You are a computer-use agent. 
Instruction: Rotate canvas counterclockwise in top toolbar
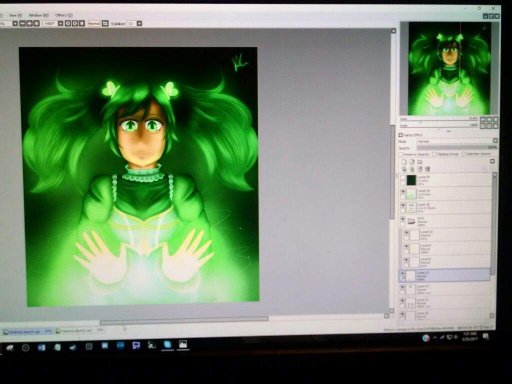click(68, 23)
